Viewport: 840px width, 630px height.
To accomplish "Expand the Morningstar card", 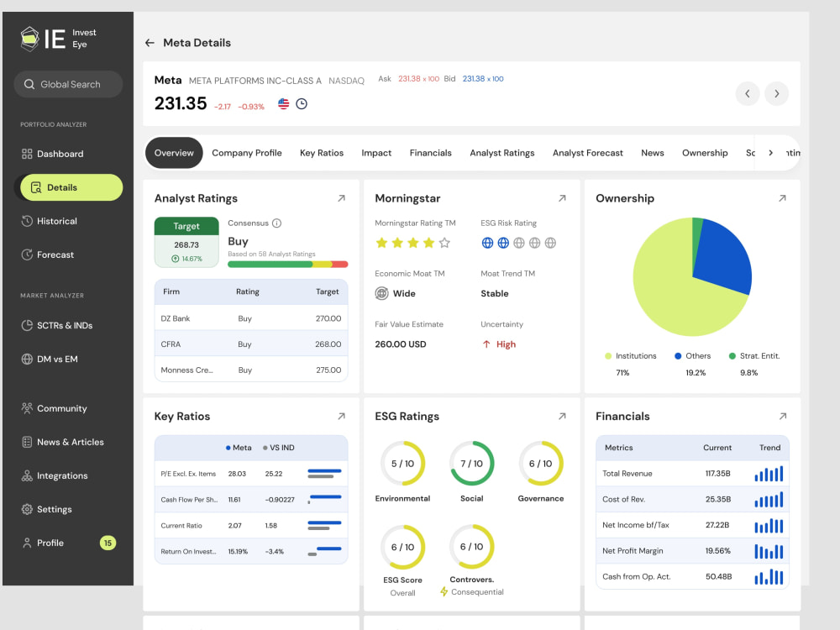I will pos(562,198).
